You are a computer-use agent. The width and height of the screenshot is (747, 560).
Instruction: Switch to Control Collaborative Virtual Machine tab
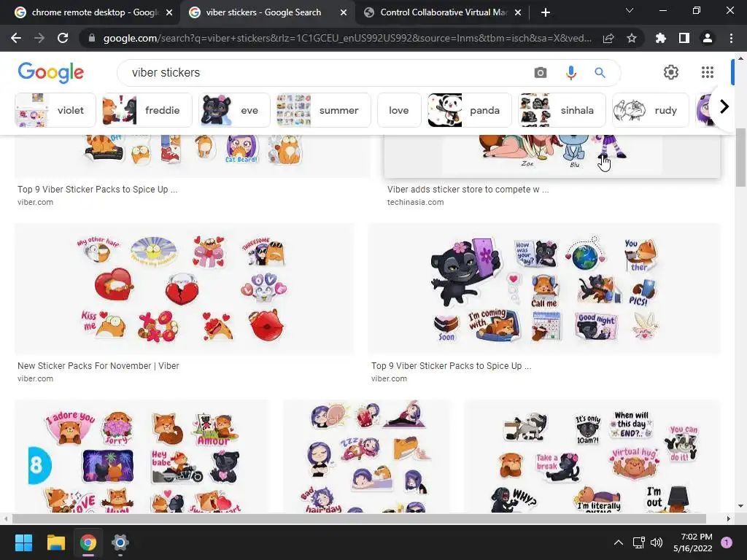point(443,12)
